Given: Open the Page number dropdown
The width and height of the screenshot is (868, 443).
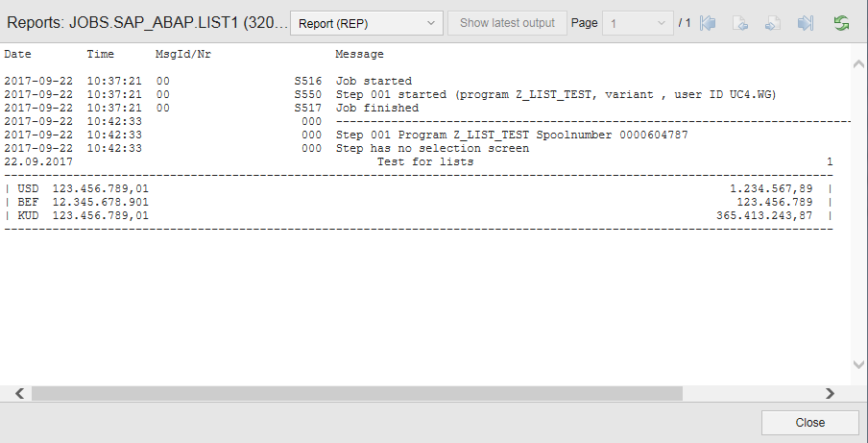Looking at the screenshot, I should [x=638, y=22].
